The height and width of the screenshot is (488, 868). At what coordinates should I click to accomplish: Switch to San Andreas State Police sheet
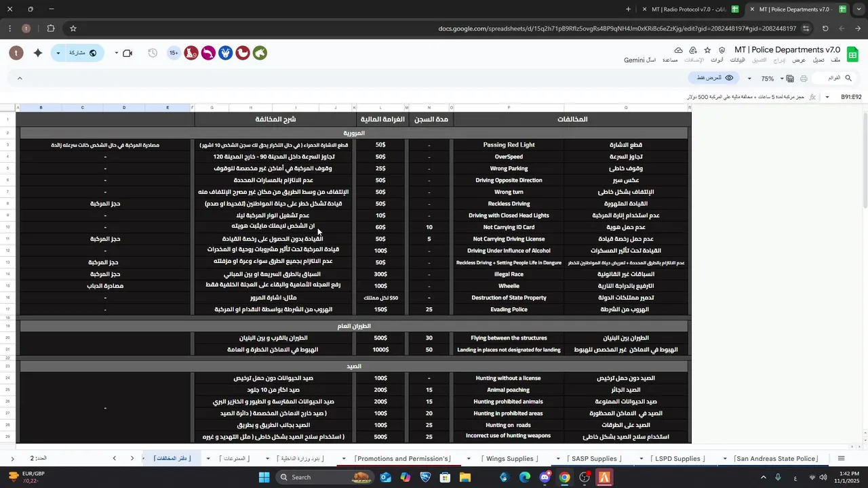(x=776, y=459)
